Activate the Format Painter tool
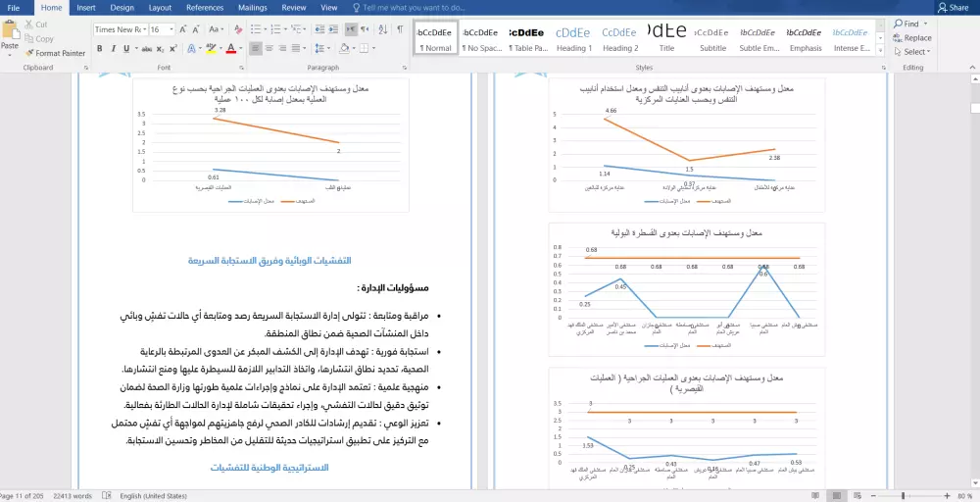This screenshot has height=502, width=980. pyautogui.click(x=55, y=53)
